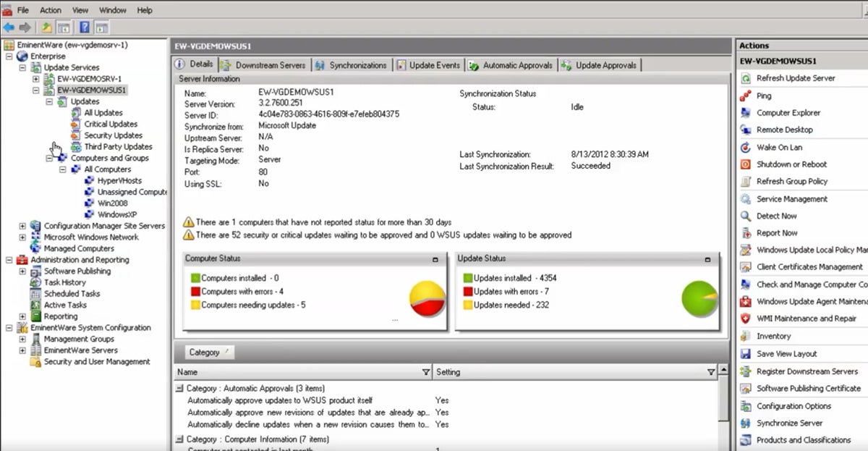Click the Wake On Lan icon
The width and height of the screenshot is (868, 451).
coord(745,147)
